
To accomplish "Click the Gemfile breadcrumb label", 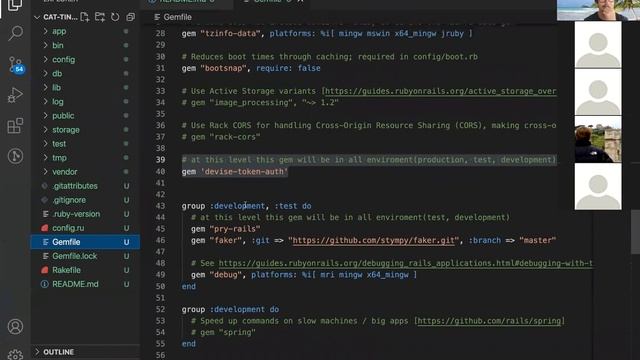I will pos(177,17).
